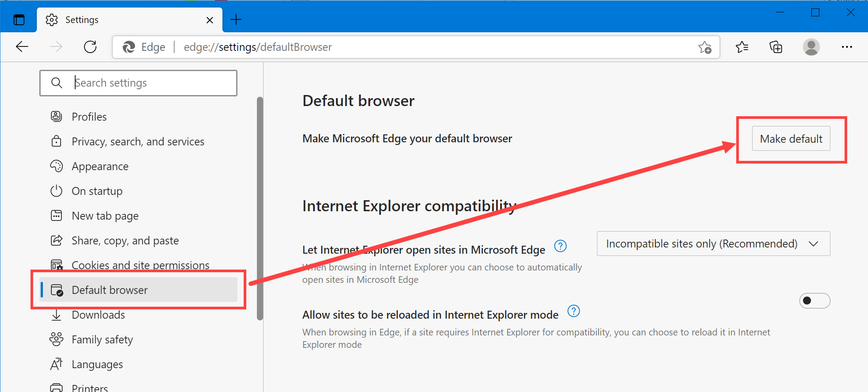Add this page to favorites star

(704, 47)
